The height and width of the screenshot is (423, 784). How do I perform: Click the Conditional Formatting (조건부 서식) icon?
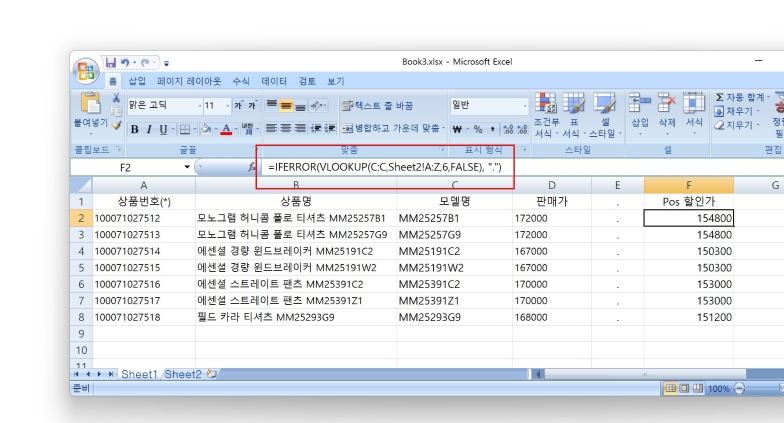[546, 104]
